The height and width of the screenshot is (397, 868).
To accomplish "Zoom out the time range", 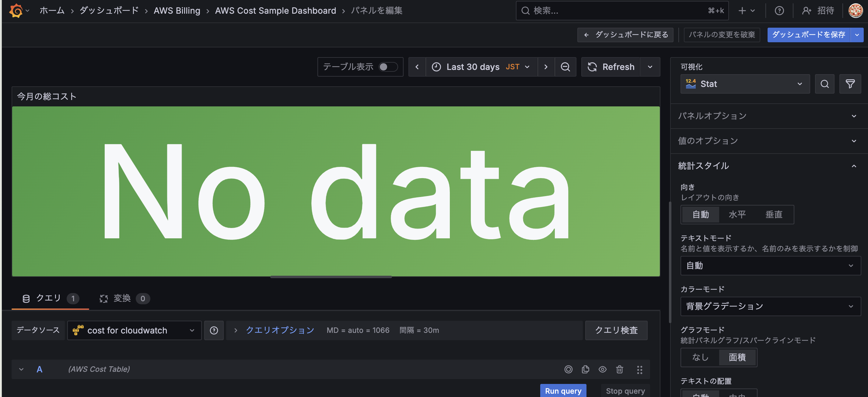I will [565, 67].
